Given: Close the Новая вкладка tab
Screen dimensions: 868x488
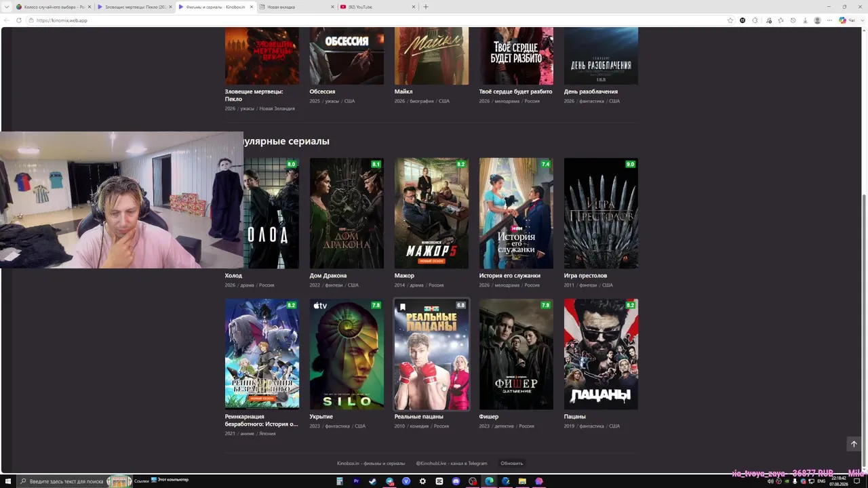Looking at the screenshot, I should click(333, 7).
